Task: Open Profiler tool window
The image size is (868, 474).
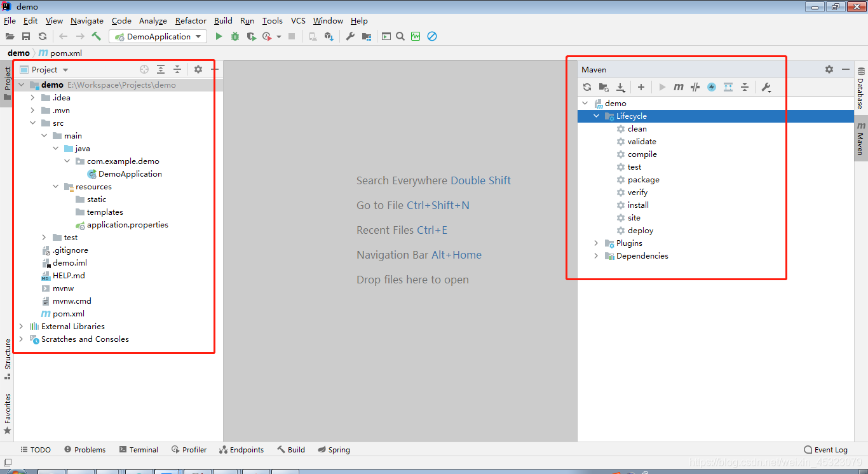Action: [189, 449]
